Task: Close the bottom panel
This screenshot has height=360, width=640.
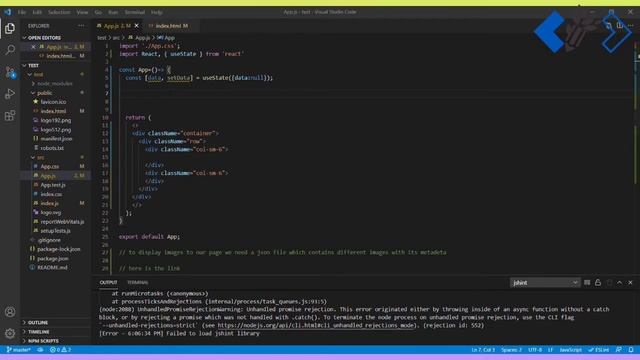Action: (x=630, y=282)
